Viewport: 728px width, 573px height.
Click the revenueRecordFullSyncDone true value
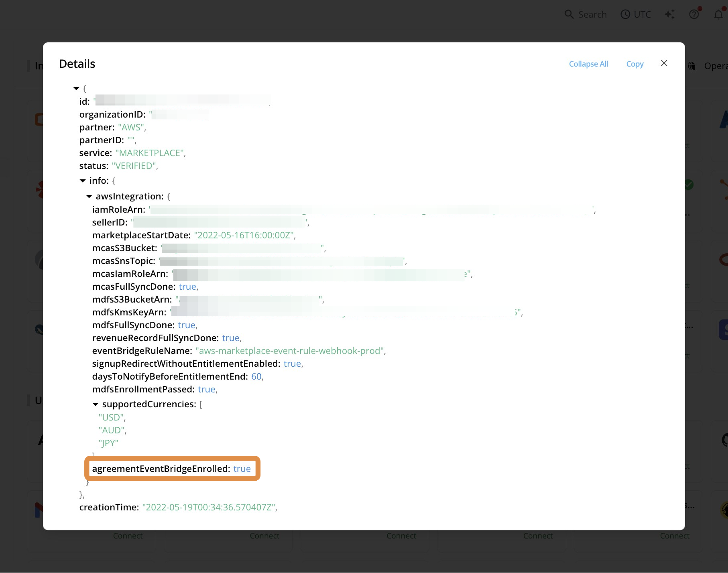tap(231, 338)
